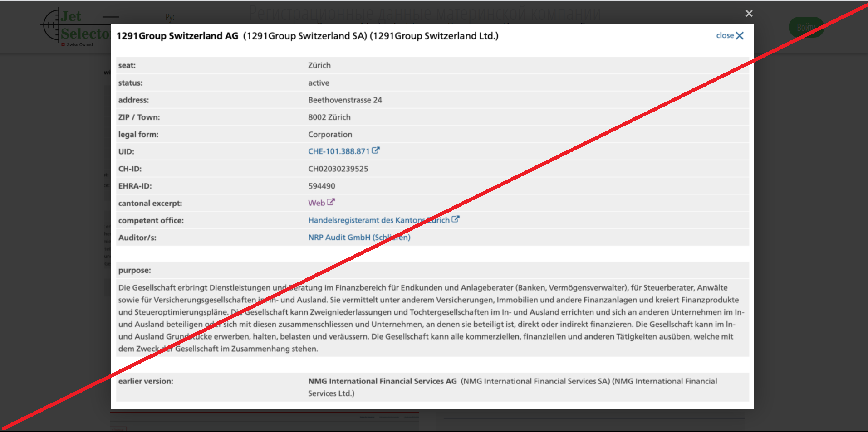868x432 pixels.
Task: Click the purpose paragraph starting 'Die Gesellschaft erbringt'
Action: [x=432, y=318]
